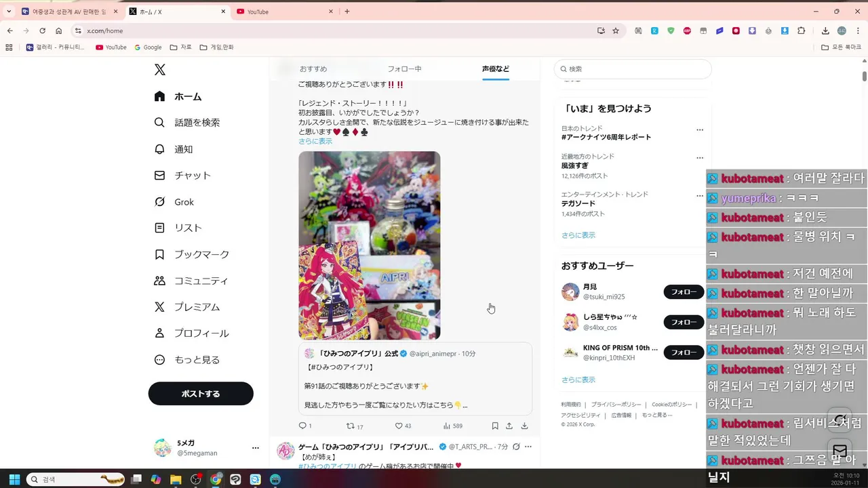Bookmark this page with star icon
Screen dimensions: 868x488
coord(616,30)
